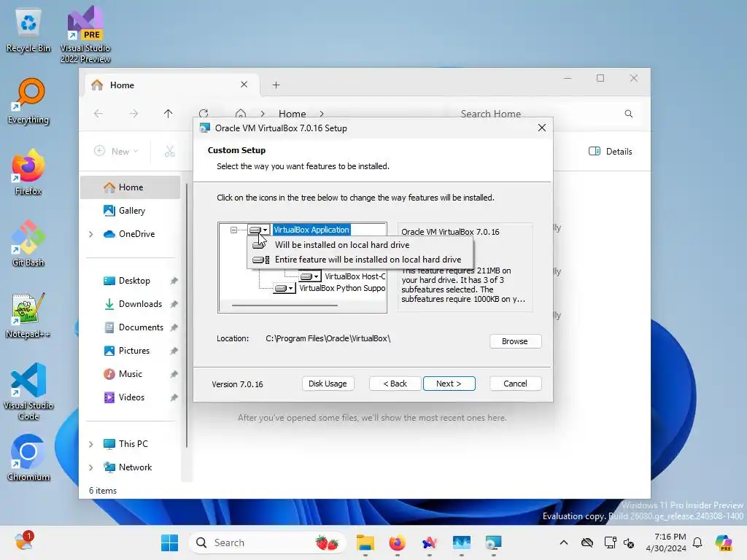Open Copilot Preview from the taskbar

[x=724, y=542]
